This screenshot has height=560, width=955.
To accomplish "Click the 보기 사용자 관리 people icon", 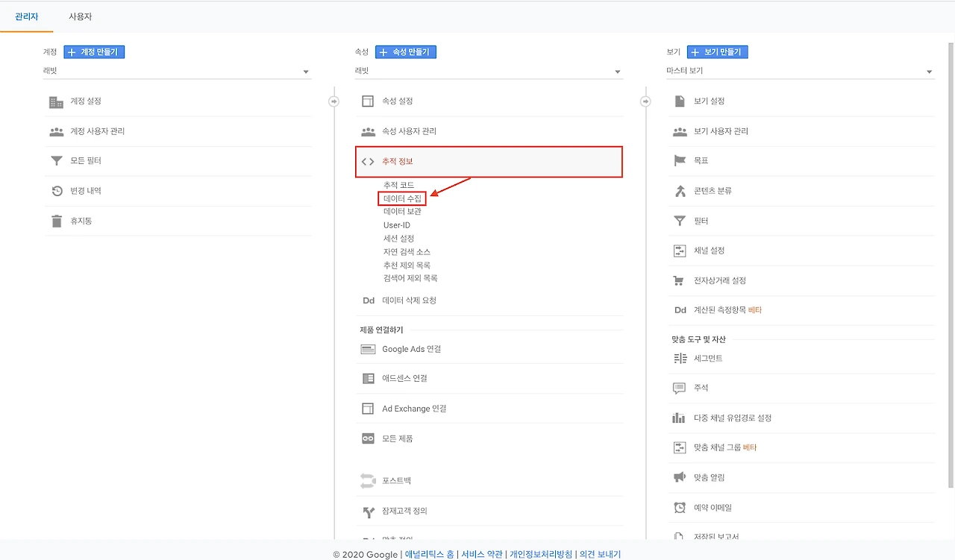I will coord(680,131).
